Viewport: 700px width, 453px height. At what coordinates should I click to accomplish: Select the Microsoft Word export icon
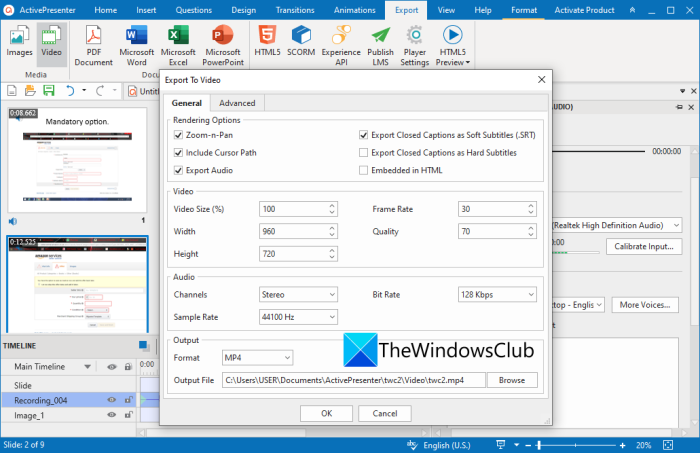tap(136, 35)
